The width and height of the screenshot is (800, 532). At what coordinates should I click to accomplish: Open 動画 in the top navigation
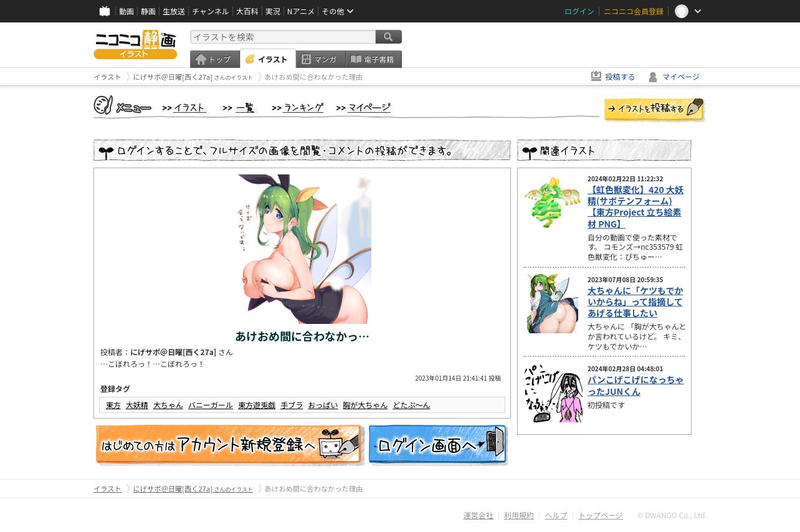point(126,11)
